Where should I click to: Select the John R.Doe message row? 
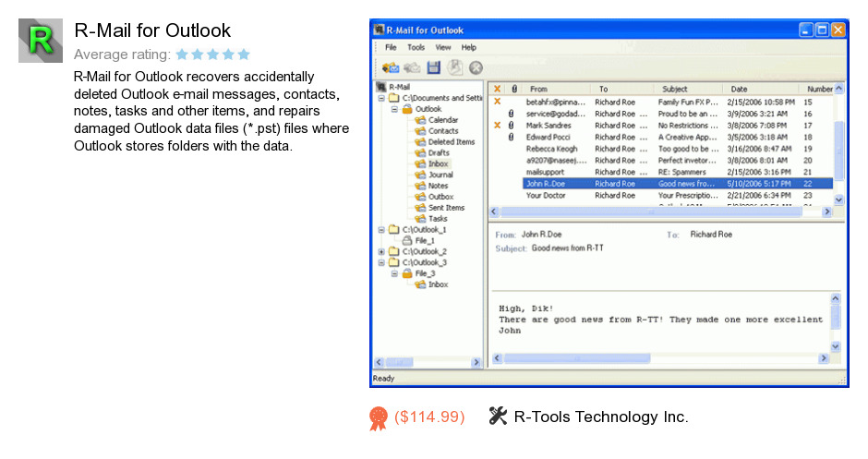point(678,183)
